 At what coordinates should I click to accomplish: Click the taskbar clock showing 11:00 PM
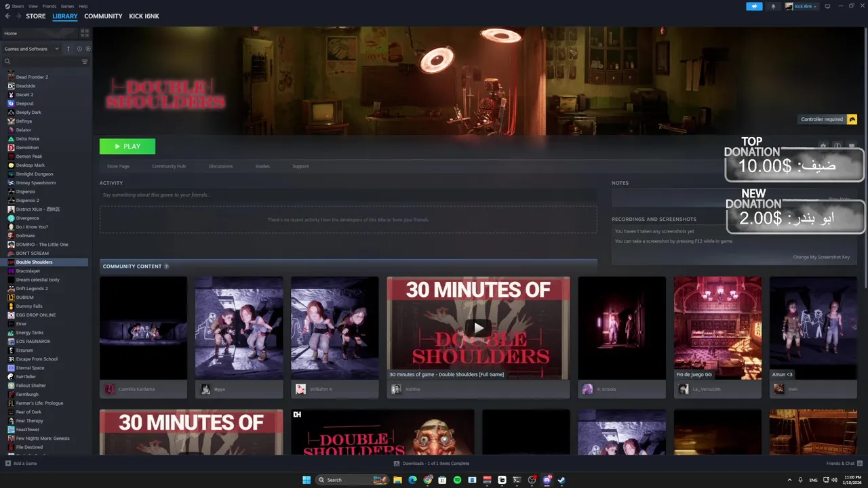point(852,480)
